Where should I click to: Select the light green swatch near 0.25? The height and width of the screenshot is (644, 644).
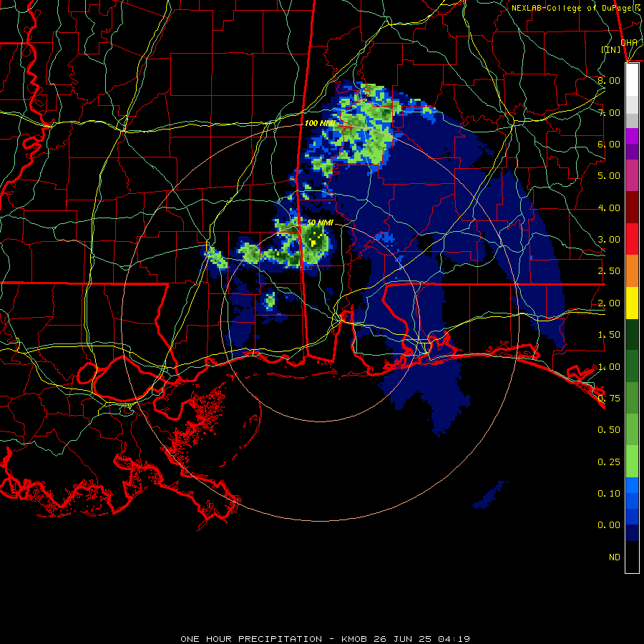coord(632,462)
